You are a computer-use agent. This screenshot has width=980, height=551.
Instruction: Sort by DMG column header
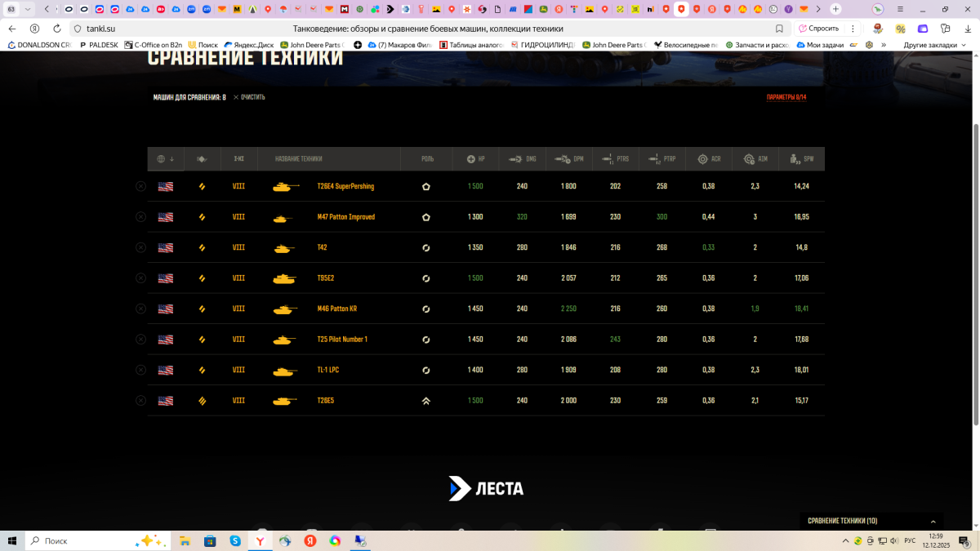pyautogui.click(x=522, y=159)
